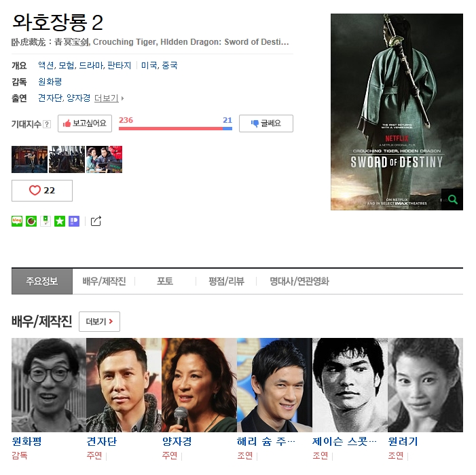Open 더보기 button beside 배우/제작진 heading
This screenshot has height=475, width=476.
pyautogui.click(x=99, y=322)
